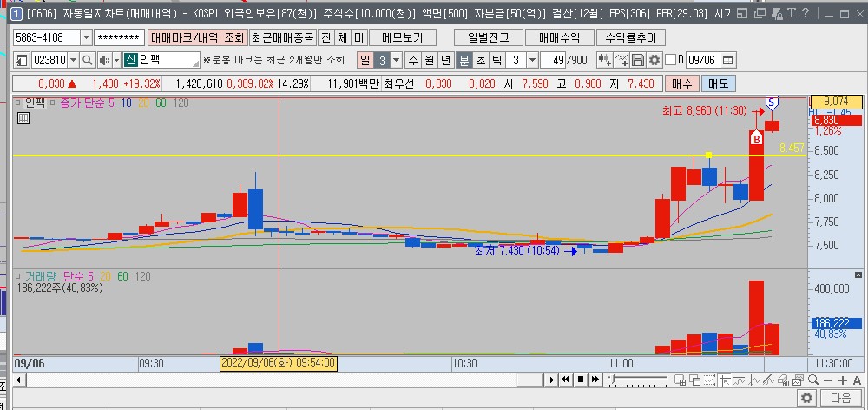Click the 체 tab button
Screen dimensions: 868x410
coord(343,37)
